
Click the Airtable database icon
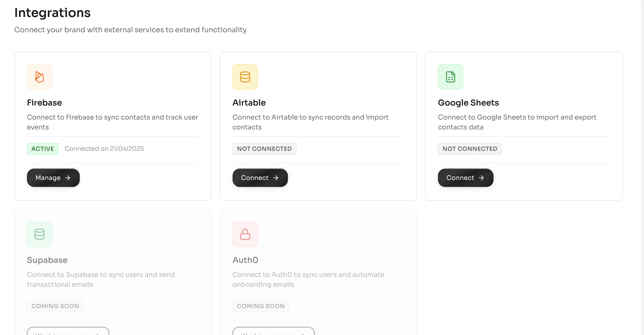point(245,77)
